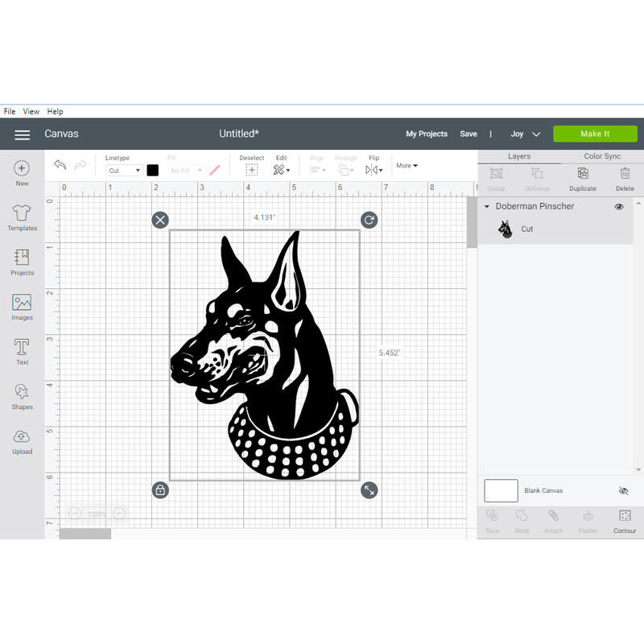644x644 pixels.
Task: Open My Projects
Action: (427, 134)
